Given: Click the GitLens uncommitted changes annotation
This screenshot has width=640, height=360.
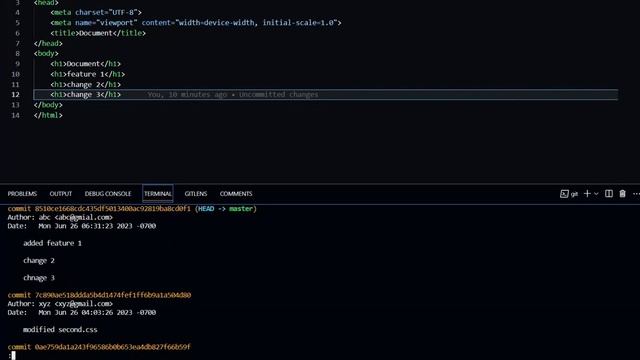Looking at the screenshot, I should click(x=233, y=94).
